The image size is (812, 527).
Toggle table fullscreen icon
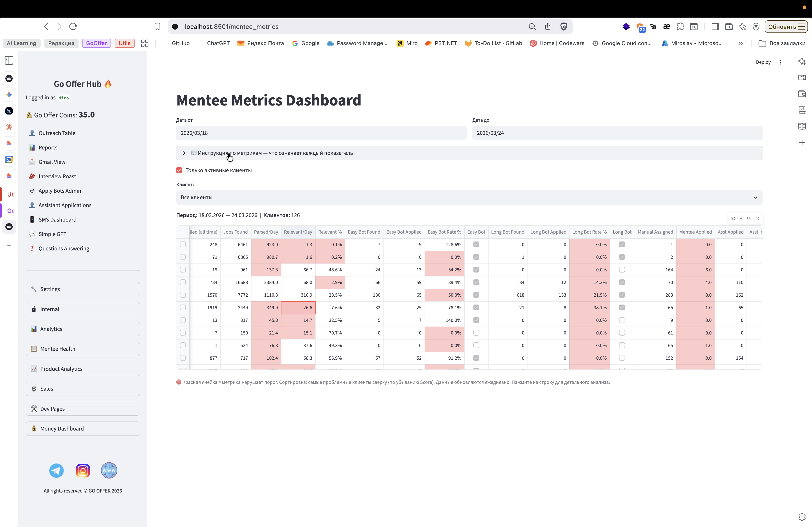click(757, 218)
